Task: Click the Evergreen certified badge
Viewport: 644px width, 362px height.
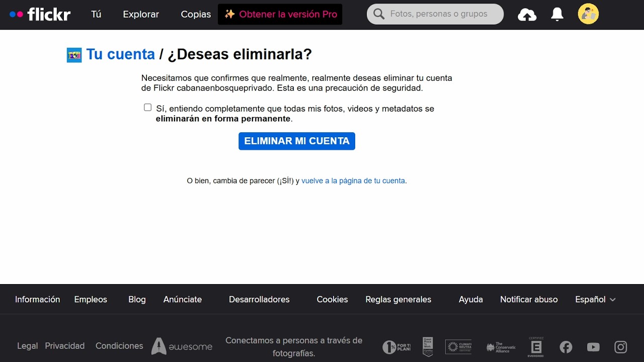Action: (536, 347)
